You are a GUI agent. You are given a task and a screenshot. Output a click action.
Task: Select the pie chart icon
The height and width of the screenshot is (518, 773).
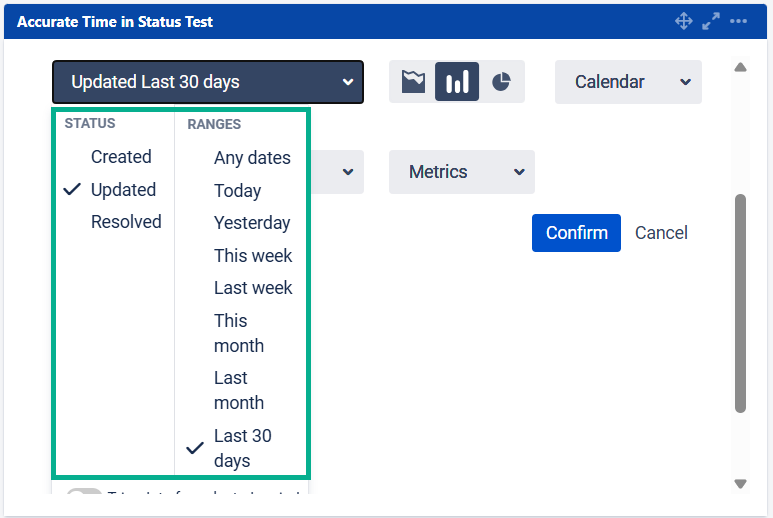[501, 82]
